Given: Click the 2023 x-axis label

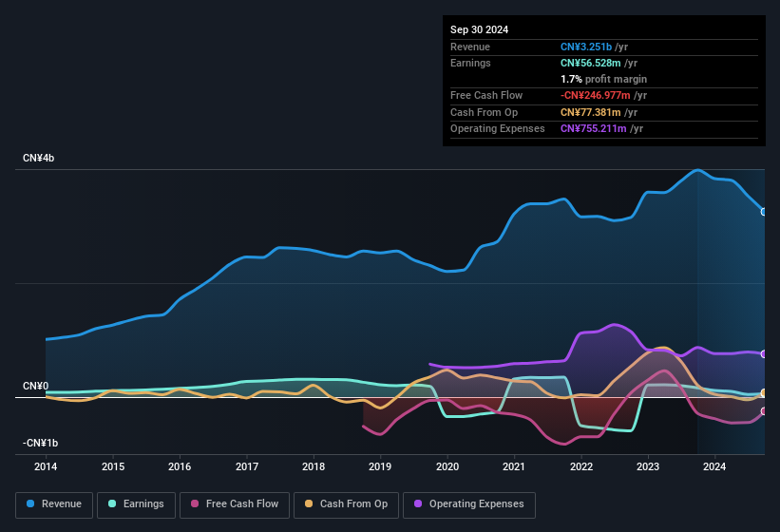Looking at the screenshot, I should [648, 466].
